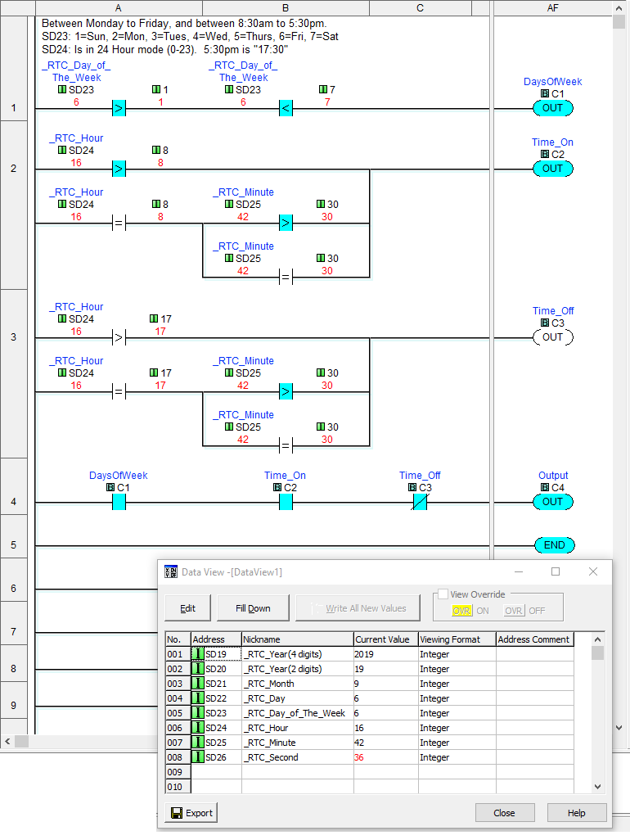Click the Viewing Format column header
The width and height of the screenshot is (630, 840).
click(457, 639)
